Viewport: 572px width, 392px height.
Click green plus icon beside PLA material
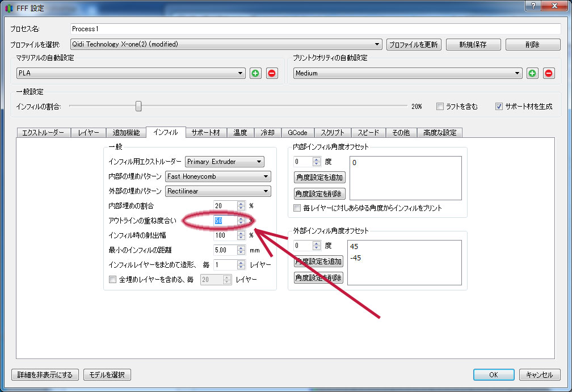pos(256,73)
